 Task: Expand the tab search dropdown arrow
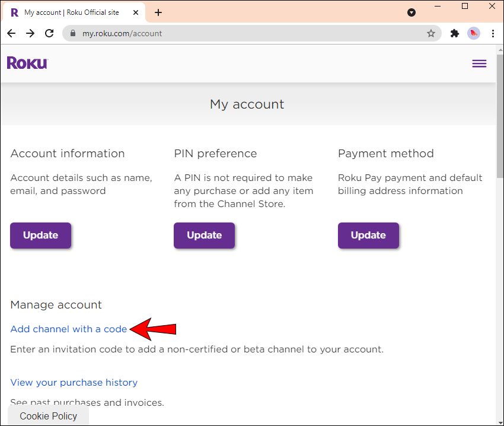412,12
